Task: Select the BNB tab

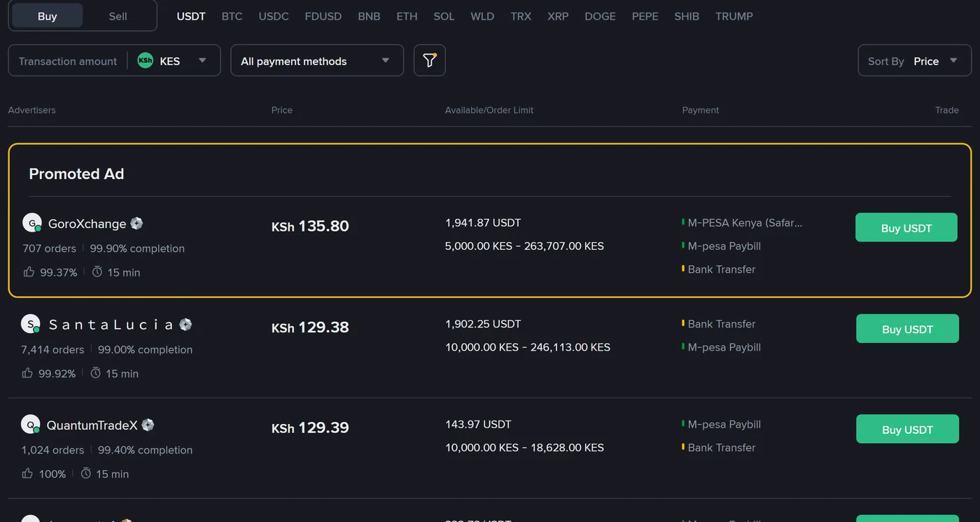Action: tap(369, 16)
